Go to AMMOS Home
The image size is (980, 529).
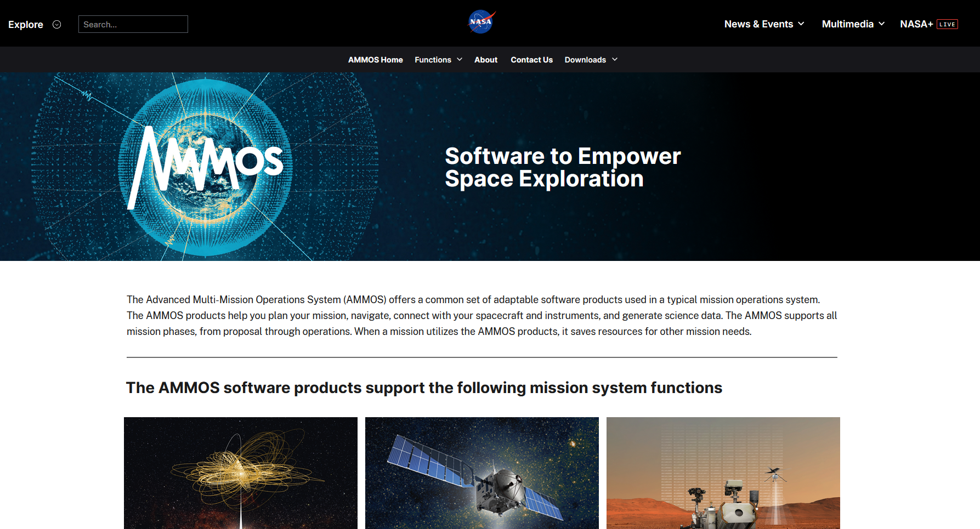pyautogui.click(x=375, y=60)
